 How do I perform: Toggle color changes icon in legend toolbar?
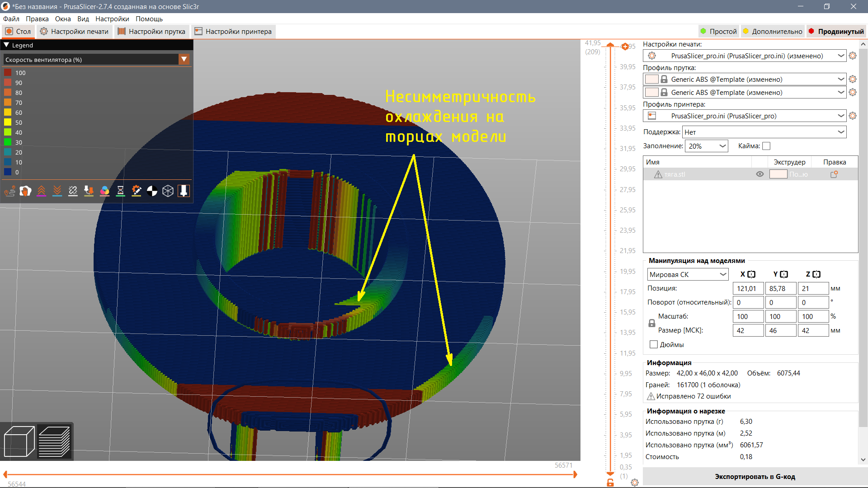click(105, 191)
